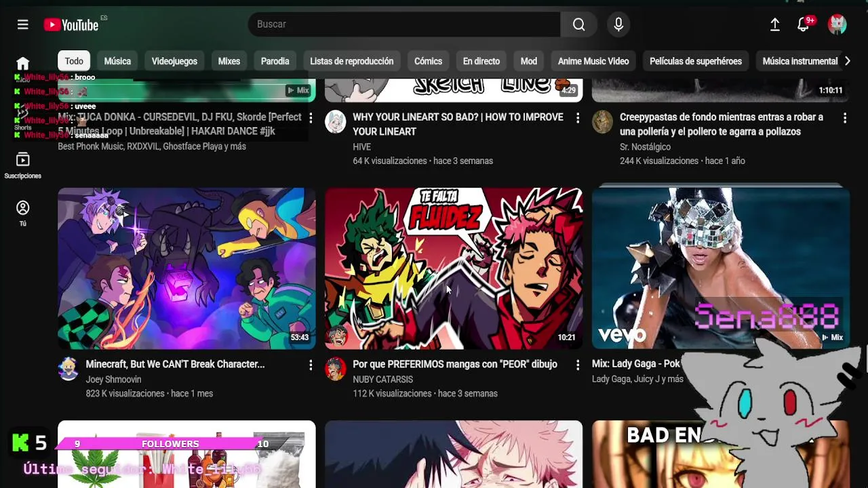Viewport: 868px width, 488px height.
Task: Open the notifications bell
Action: point(803,24)
